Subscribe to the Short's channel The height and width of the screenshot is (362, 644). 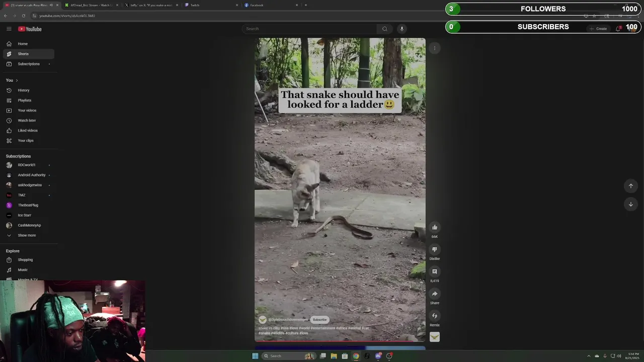pos(319,320)
